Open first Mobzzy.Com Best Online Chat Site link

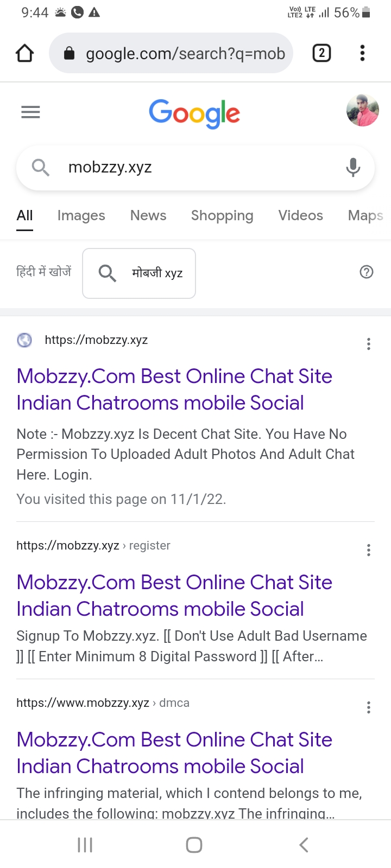click(174, 390)
